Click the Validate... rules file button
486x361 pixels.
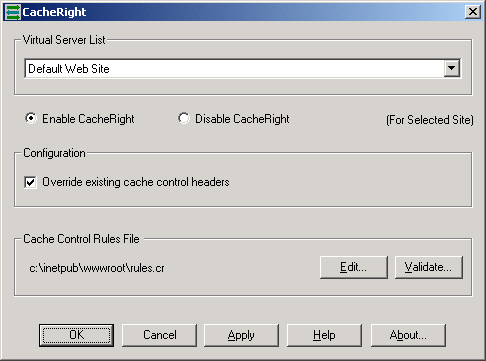[x=429, y=267]
